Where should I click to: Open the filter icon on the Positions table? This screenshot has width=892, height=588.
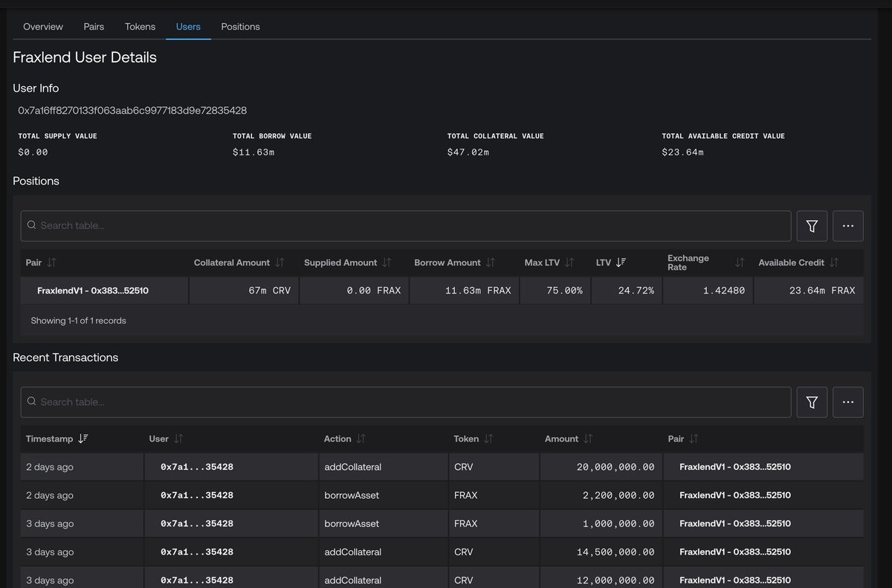[812, 225]
